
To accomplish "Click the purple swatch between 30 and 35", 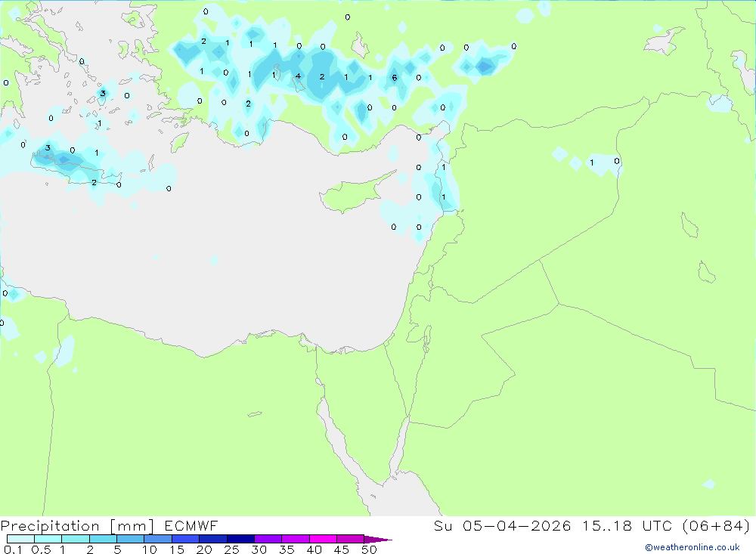I will (268, 539).
